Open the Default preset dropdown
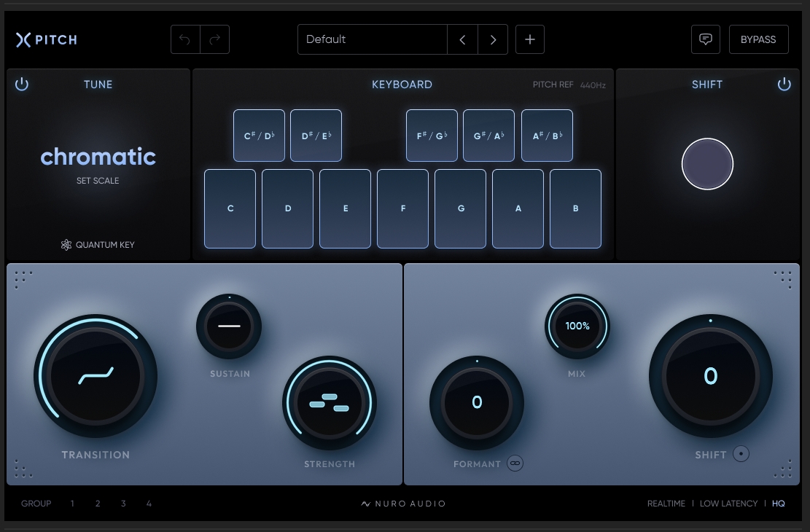The height and width of the screenshot is (532, 810). 373,40
